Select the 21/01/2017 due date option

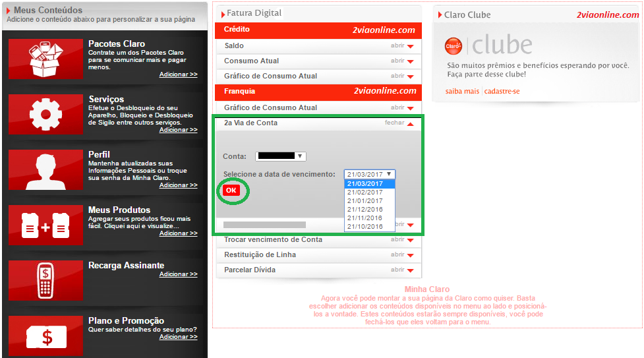click(370, 201)
